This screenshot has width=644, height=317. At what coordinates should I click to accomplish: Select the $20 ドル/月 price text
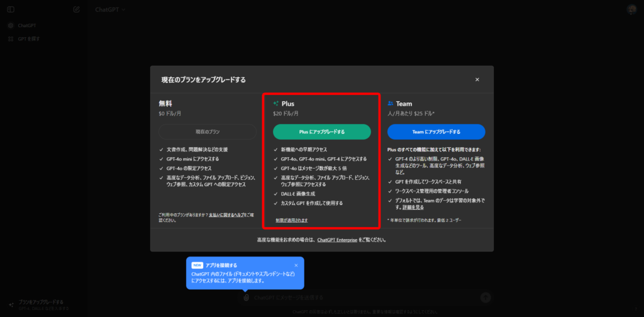[x=286, y=113]
